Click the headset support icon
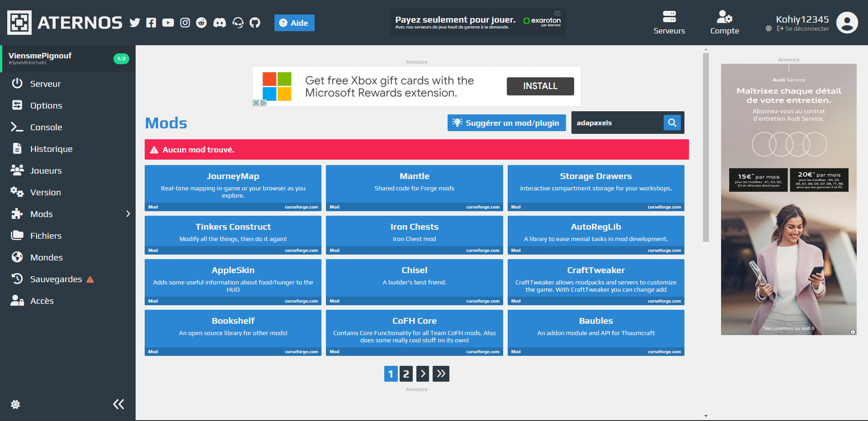This screenshot has width=868, height=421. (x=238, y=23)
